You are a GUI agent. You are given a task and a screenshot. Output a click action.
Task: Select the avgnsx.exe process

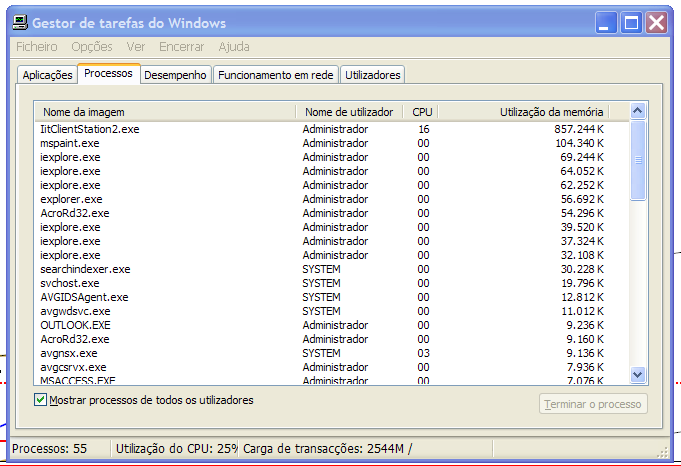332,353
